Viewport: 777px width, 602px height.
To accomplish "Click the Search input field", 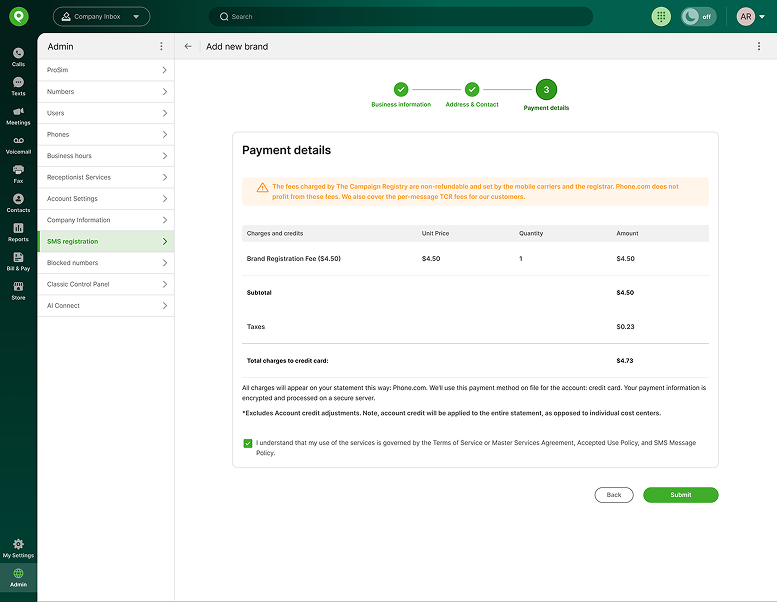I will (x=400, y=17).
